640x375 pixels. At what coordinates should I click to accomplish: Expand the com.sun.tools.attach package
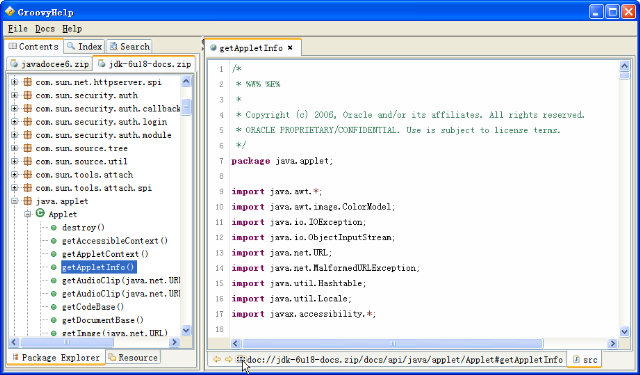click(x=14, y=175)
